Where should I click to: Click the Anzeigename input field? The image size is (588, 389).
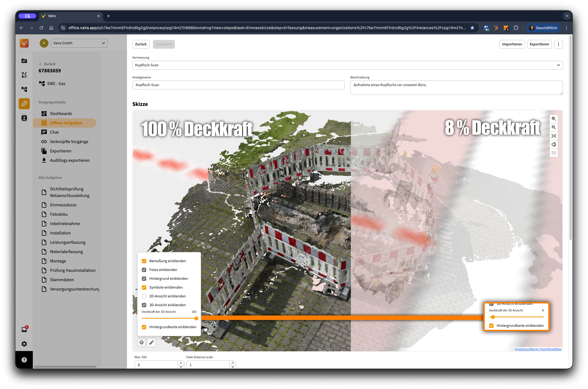pyautogui.click(x=238, y=85)
